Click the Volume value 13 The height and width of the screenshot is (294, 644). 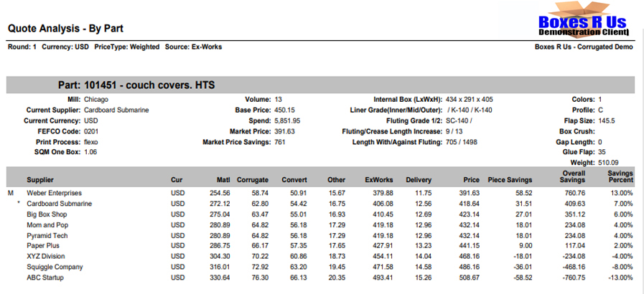click(x=278, y=99)
